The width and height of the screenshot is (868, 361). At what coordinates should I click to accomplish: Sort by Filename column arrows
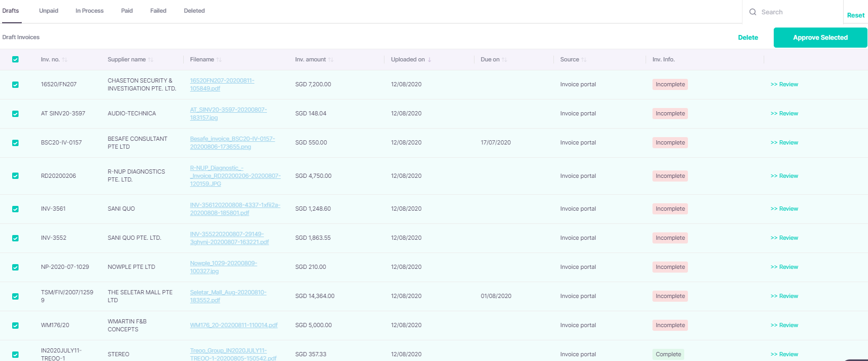point(219,60)
